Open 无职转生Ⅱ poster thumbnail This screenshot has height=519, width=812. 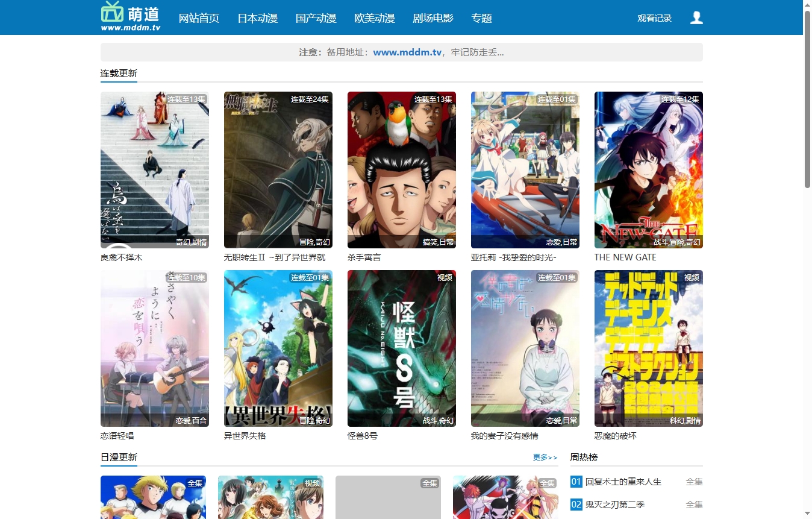[x=278, y=170]
